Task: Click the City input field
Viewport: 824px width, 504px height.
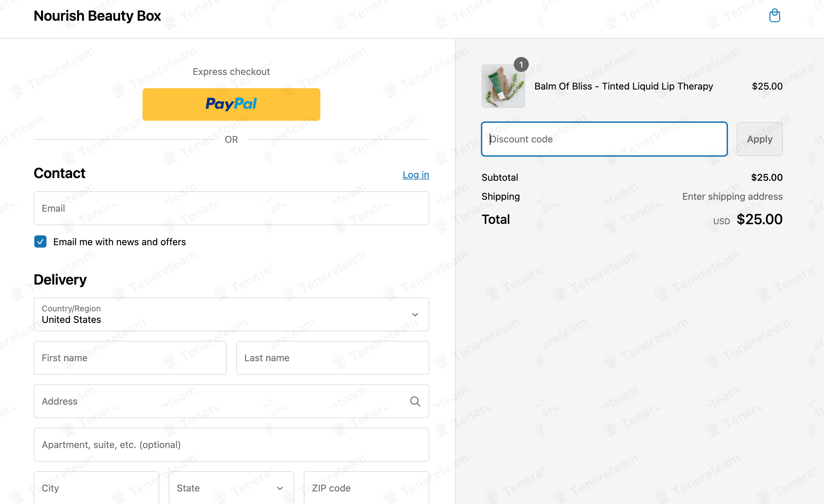Action: [96, 487]
